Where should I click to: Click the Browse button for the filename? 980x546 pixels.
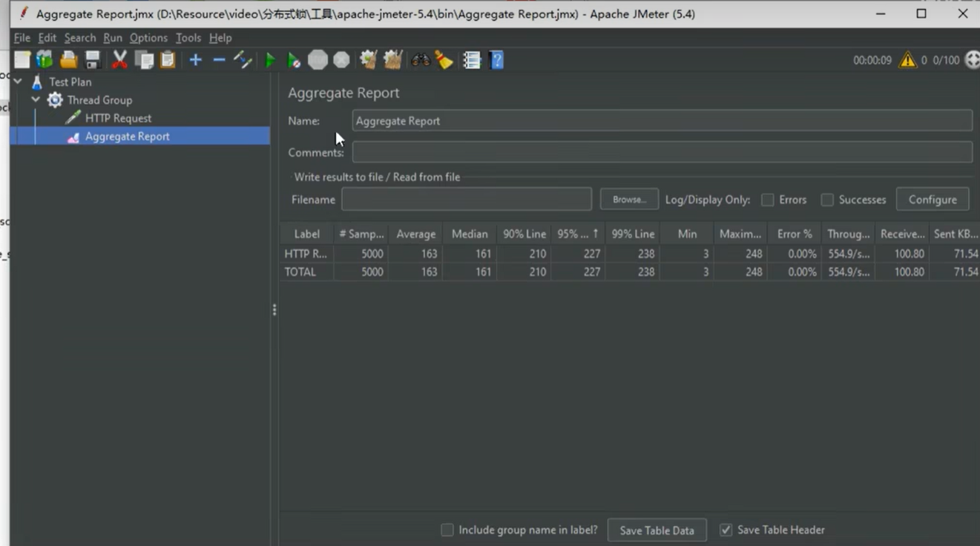[629, 200]
